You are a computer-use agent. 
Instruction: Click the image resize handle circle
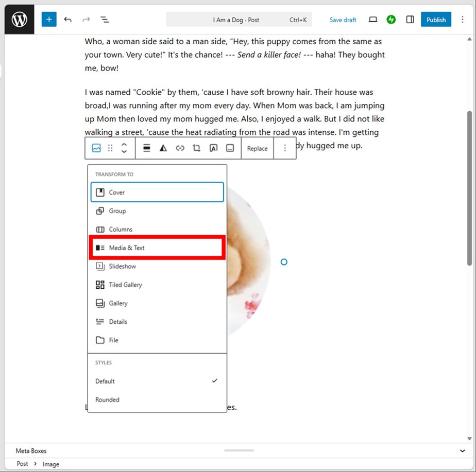tap(284, 262)
